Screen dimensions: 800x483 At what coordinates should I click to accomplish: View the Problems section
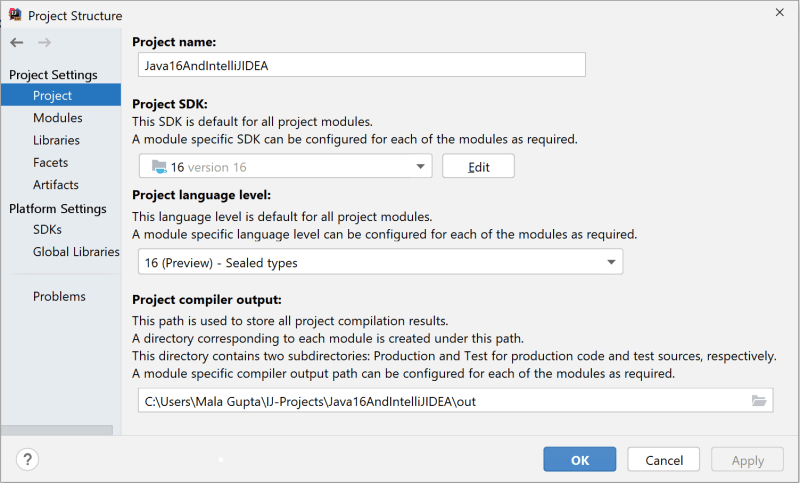59,296
